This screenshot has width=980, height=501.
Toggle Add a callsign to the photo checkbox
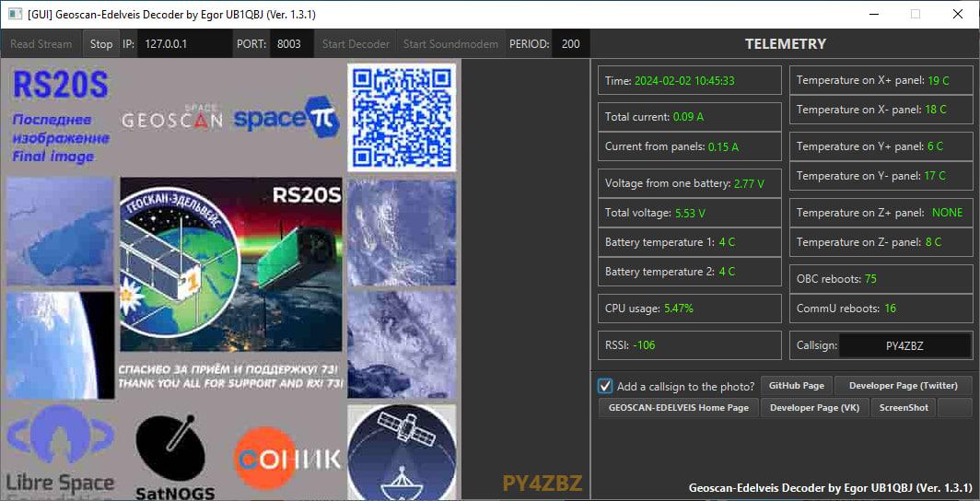604,386
